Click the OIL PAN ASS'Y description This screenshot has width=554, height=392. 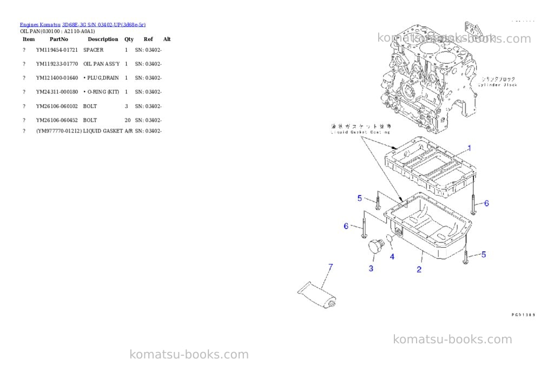click(101, 64)
